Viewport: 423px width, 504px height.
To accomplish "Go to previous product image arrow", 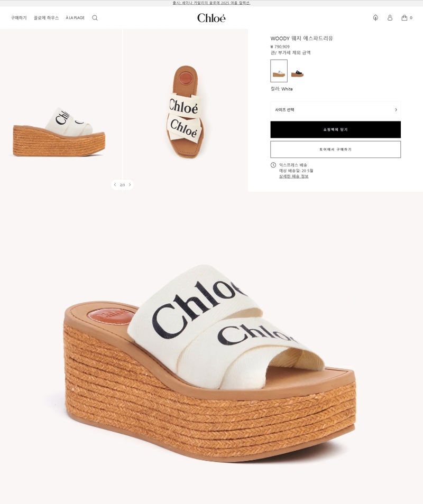I will click(x=115, y=185).
